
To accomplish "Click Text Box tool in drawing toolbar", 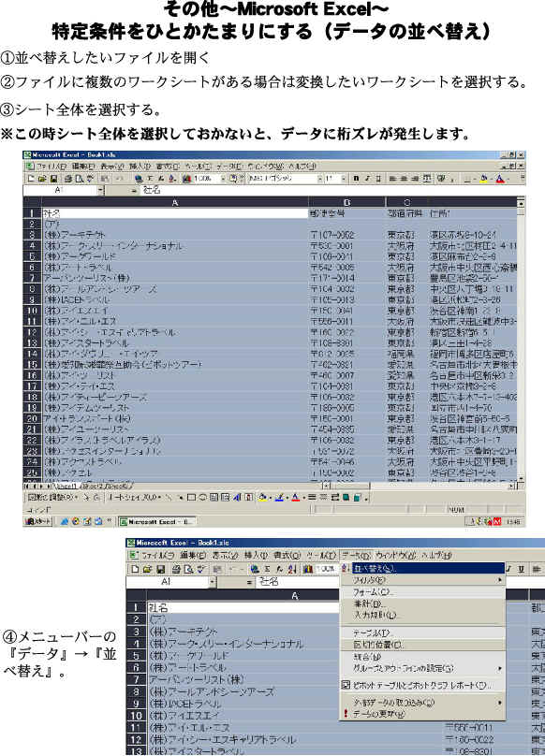I will pos(214,497).
